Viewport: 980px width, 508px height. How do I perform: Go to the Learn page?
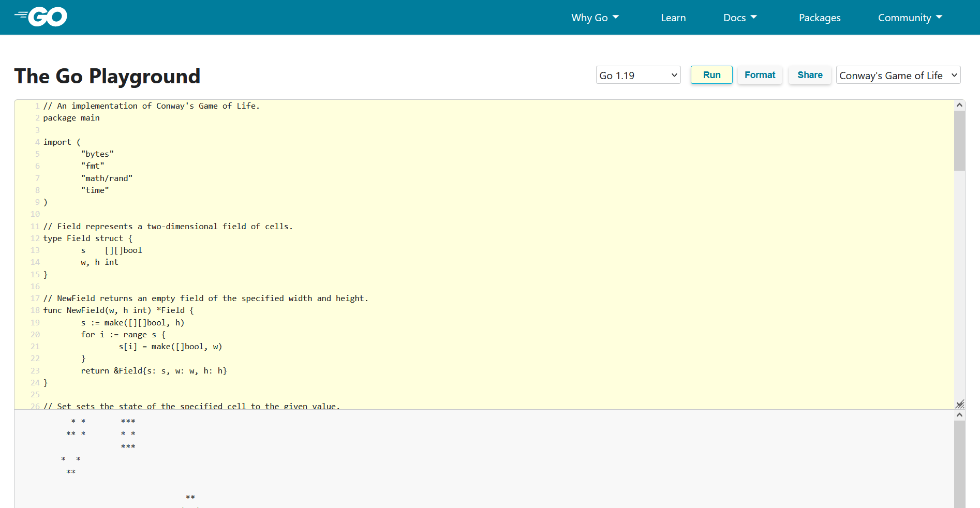click(x=673, y=17)
